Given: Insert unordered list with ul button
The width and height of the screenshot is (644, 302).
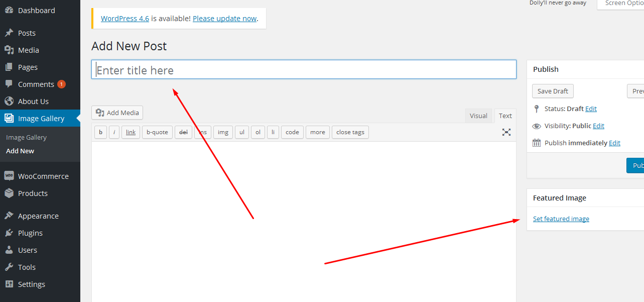Looking at the screenshot, I should pyautogui.click(x=242, y=132).
